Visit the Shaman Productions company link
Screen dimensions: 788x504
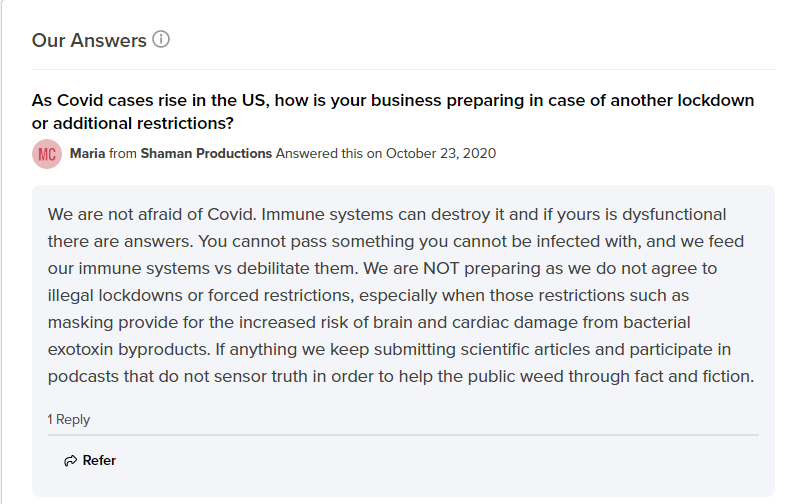(206, 153)
